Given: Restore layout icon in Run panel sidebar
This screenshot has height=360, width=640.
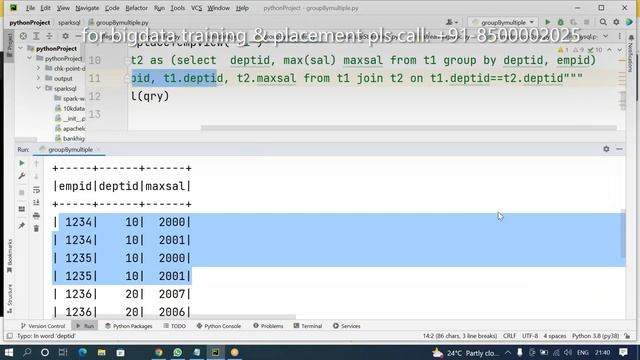Looking at the screenshot, I should click(x=22, y=209).
